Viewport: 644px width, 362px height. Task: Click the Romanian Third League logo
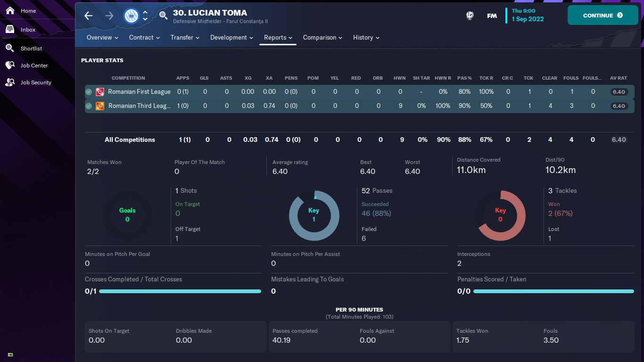tap(100, 106)
